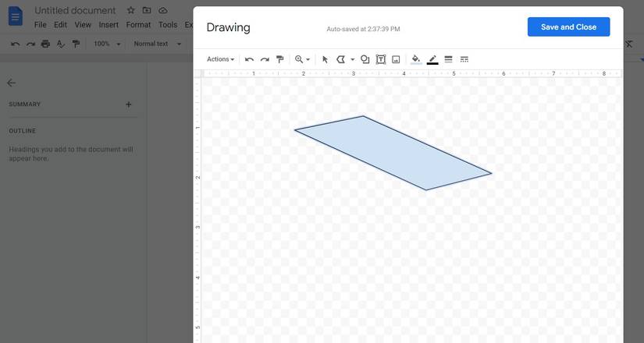Open the Format menu
644x343 pixels.
138,25
